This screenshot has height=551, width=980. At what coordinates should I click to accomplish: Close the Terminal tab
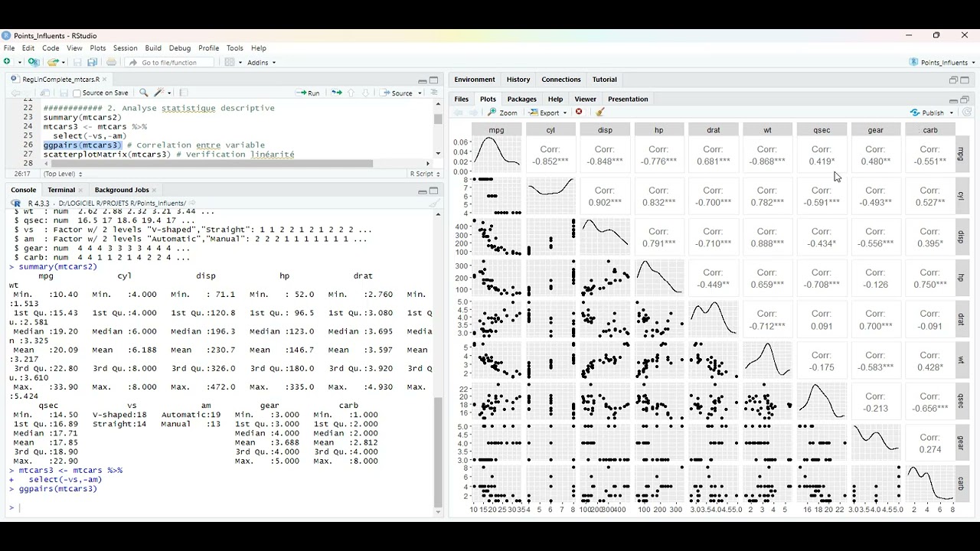point(80,190)
